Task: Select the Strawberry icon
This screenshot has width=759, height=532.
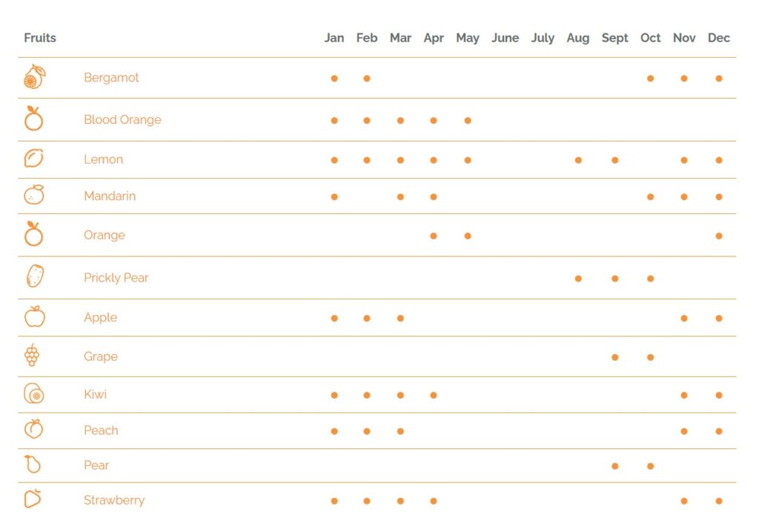Action: pos(33,499)
